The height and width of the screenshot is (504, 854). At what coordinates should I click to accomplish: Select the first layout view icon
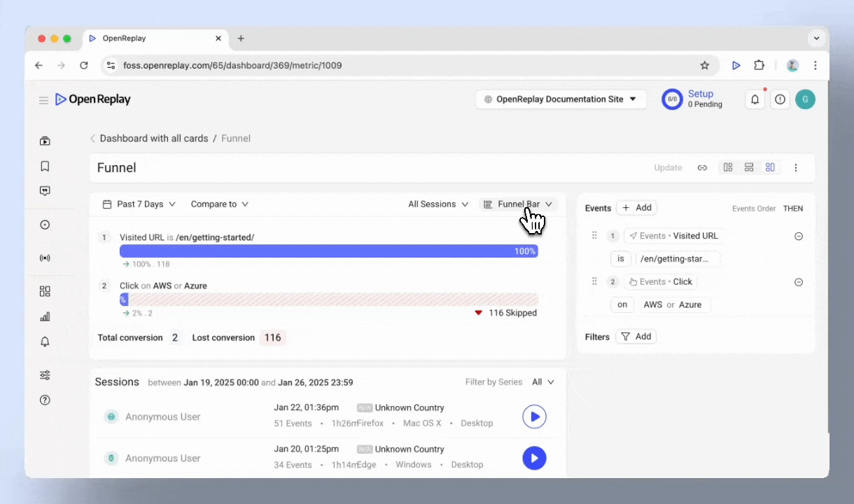(x=728, y=167)
